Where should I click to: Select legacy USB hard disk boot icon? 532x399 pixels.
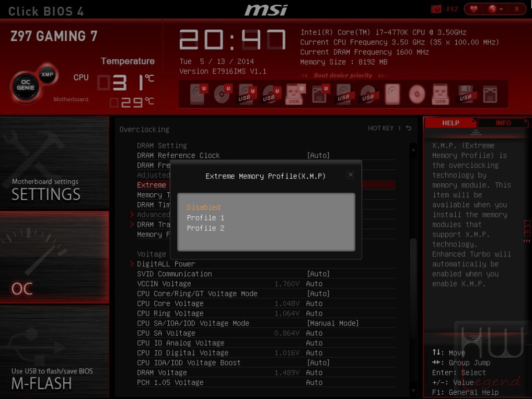point(345,93)
